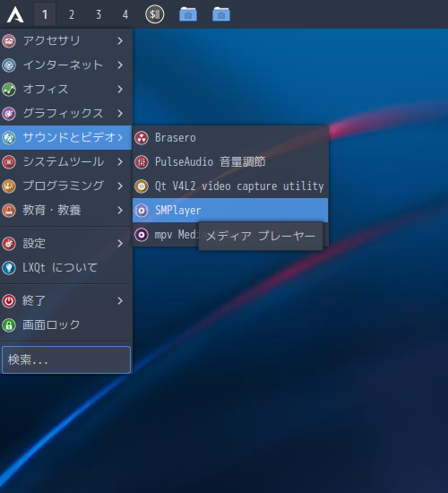Choose LXQt について from the menu
Screen dimensions: 448x493
pyautogui.click(x=65, y=268)
